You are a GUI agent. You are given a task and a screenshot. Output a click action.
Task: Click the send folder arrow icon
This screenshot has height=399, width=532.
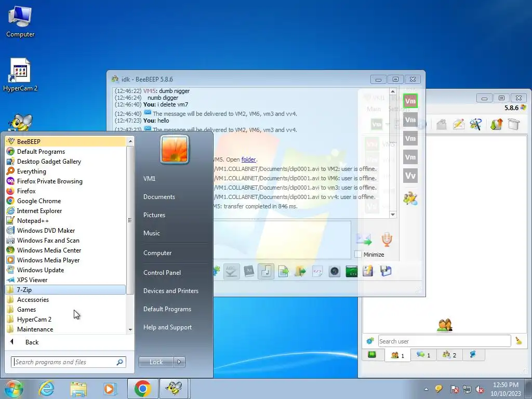tap(300, 271)
